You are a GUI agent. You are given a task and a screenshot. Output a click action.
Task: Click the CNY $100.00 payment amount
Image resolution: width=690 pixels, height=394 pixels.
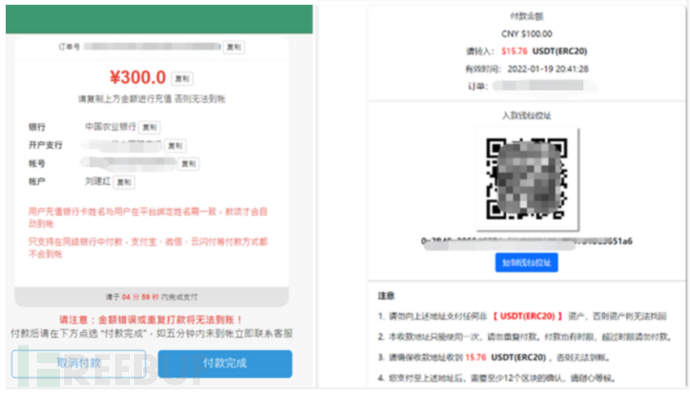pyautogui.click(x=526, y=34)
